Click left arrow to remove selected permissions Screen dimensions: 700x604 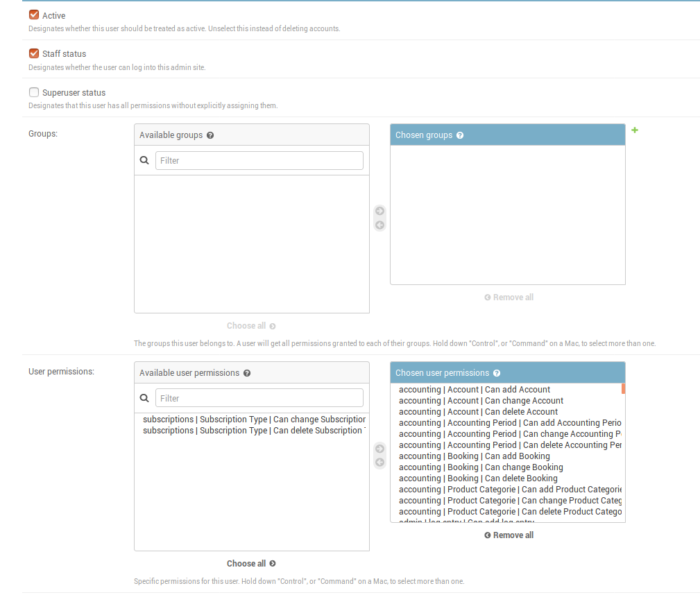tap(380, 463)
